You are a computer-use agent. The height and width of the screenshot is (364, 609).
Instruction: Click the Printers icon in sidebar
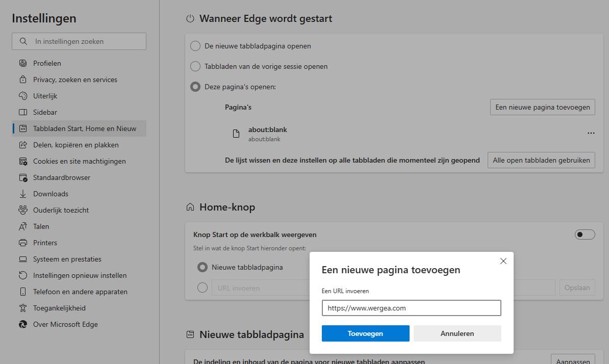coord(23,243)
